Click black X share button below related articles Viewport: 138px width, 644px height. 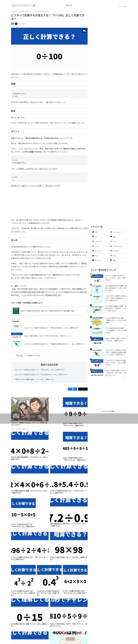point(83,389)
